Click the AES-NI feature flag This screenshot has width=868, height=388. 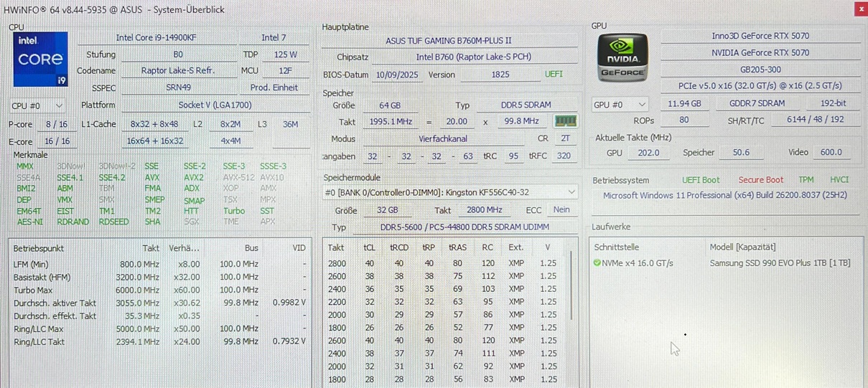(29, 222)
